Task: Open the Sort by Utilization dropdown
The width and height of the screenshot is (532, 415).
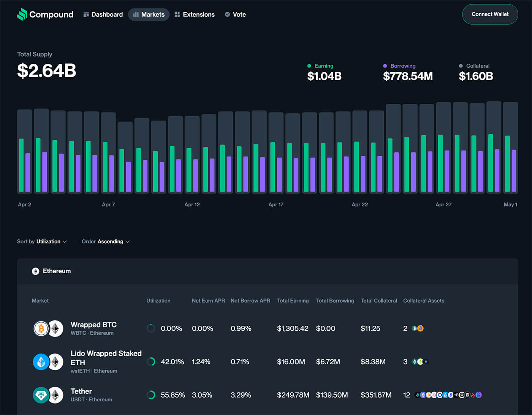Action: tap(42, 242)
